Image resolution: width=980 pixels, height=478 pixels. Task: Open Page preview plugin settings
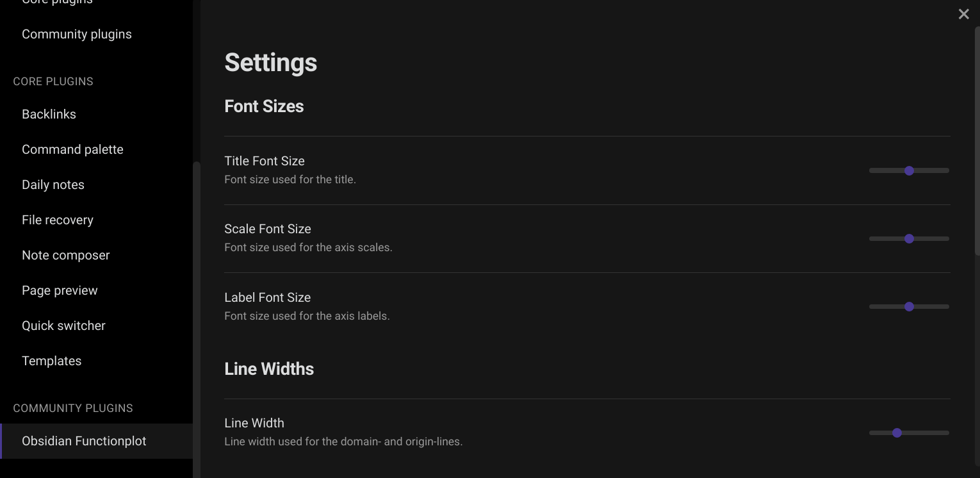click(60, 290)
